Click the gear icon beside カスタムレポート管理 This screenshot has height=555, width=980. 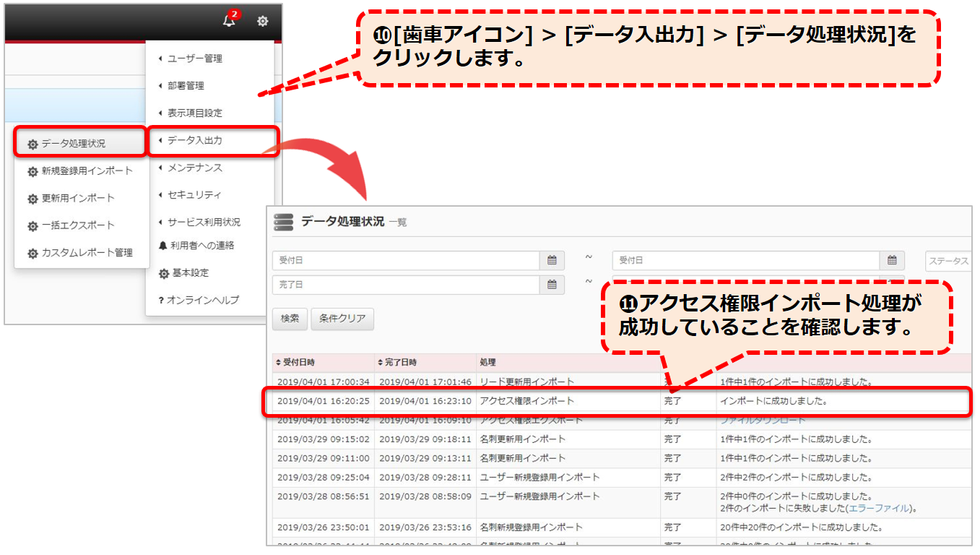[32, 254]
